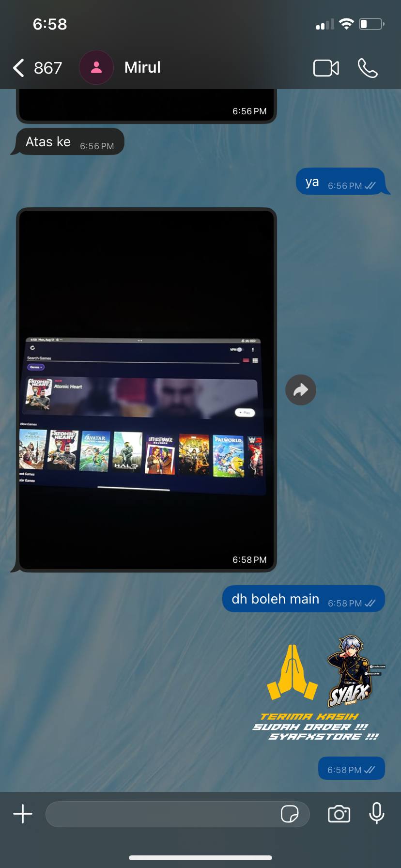Open the sticker picker in the input field

click(x=290, y=814)
